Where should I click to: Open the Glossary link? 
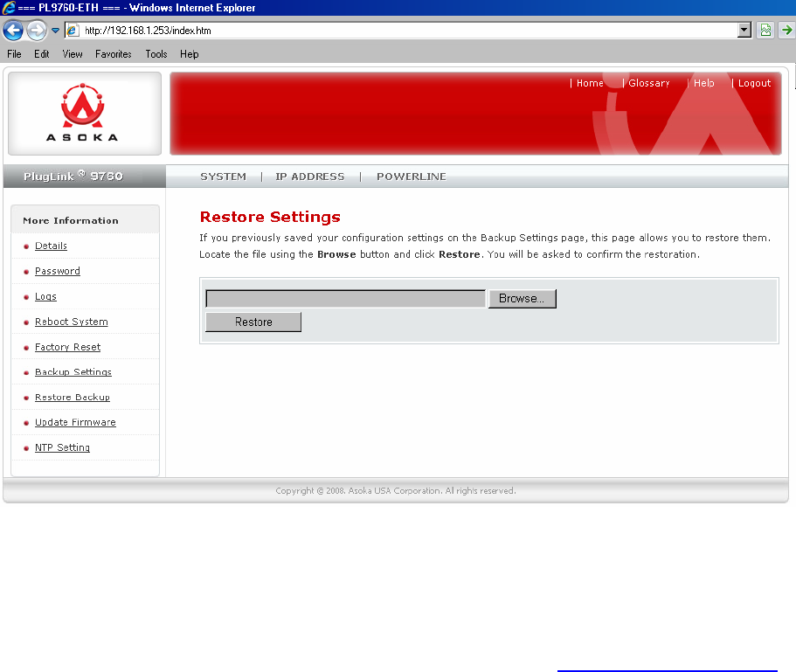(649, 83)
